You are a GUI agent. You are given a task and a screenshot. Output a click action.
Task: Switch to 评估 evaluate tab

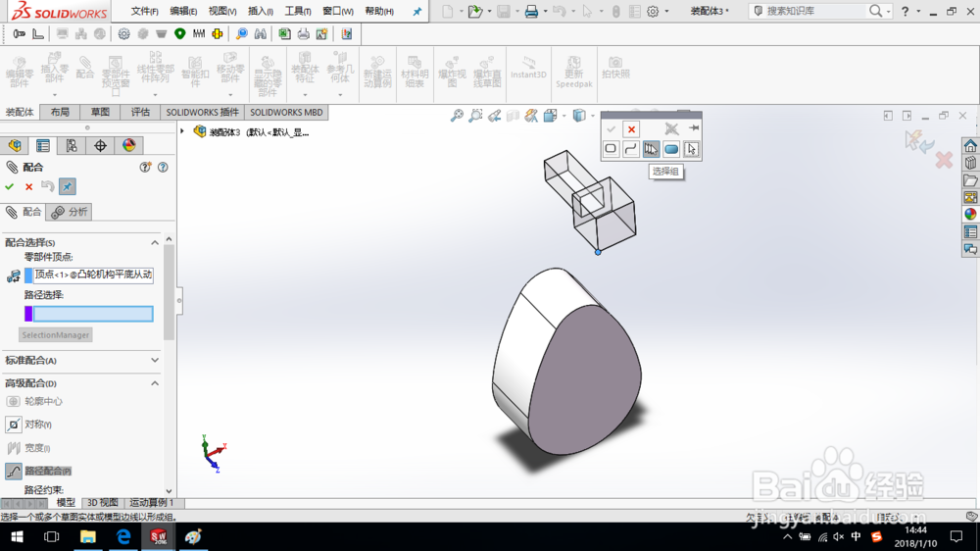(x=140, y=112)
